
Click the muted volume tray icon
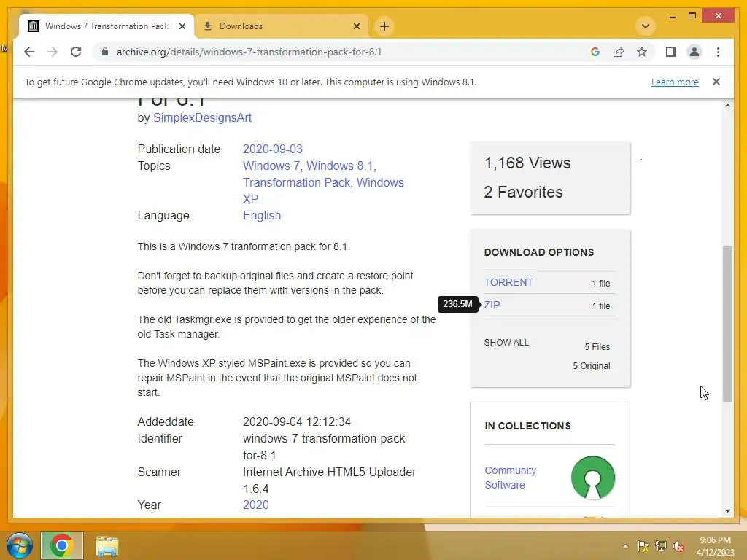click(678, 546)
